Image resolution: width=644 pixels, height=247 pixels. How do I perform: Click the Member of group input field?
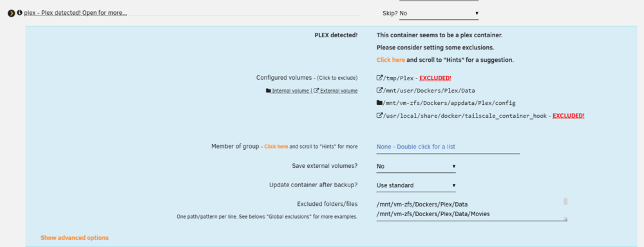448,147
